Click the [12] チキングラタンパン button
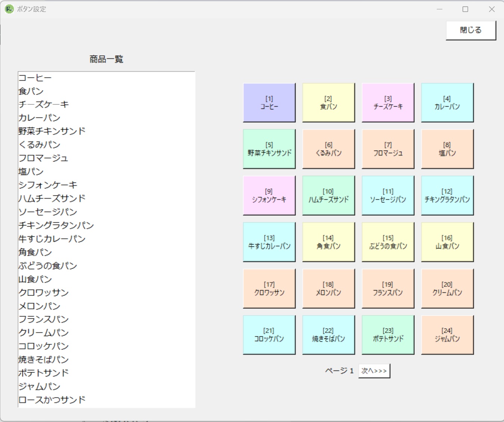Image resolution: width=504 pixels, height=422 pixels. tap(447, 195)
